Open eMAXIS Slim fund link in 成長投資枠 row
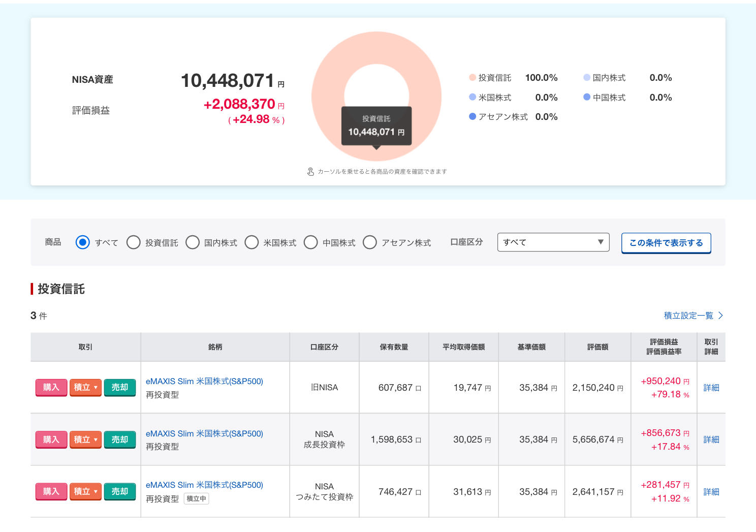 (204, 433)
